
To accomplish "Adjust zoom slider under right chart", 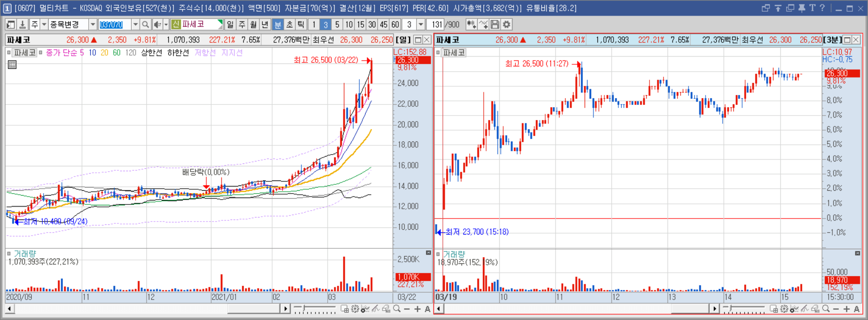I will pos(744,309).
